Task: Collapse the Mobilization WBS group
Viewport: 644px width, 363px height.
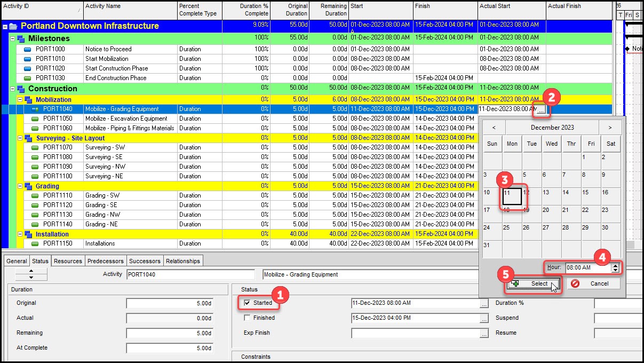Action: tap(20, 100)
